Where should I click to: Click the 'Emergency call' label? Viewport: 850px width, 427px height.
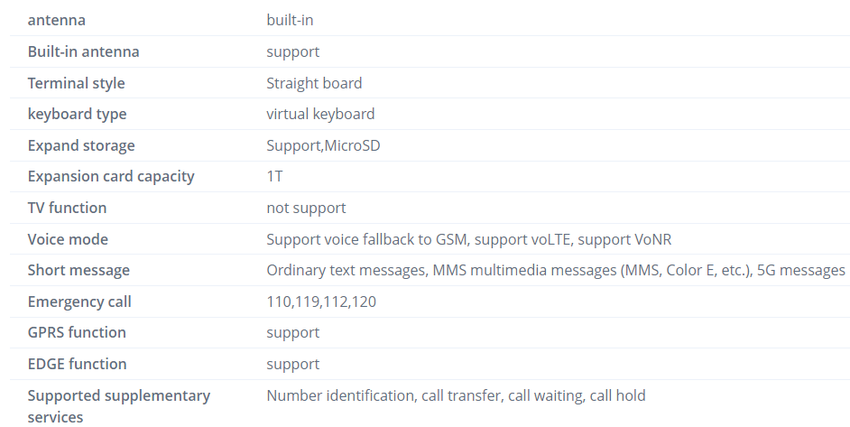79,301
